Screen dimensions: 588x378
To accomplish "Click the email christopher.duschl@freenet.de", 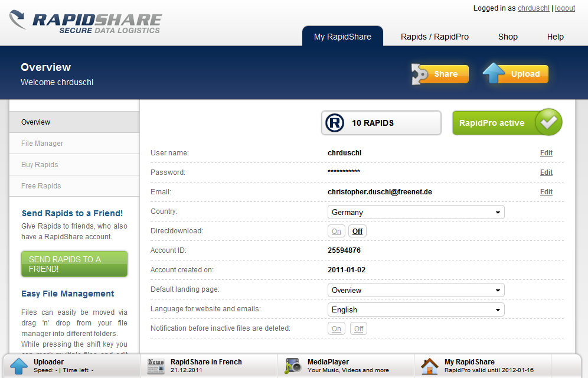I will point(380,191).
